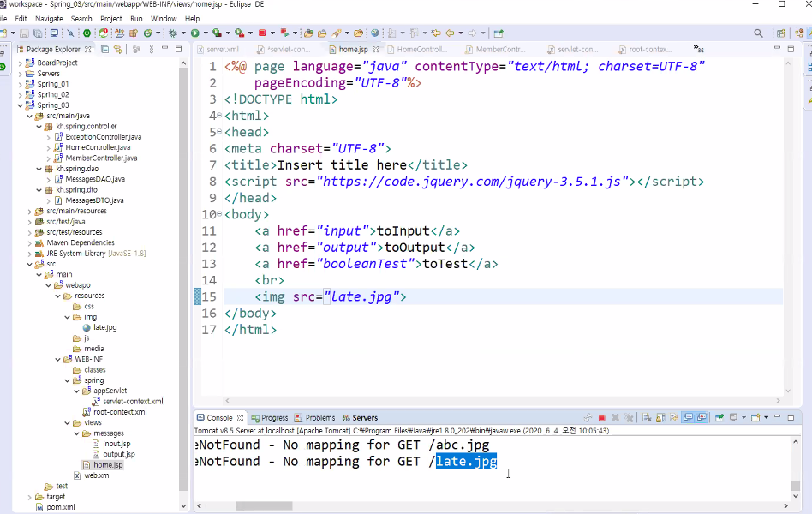The image size is (812, 514).
Task: Click the Back navigation arrow icon
Action: tap(450, 33)
